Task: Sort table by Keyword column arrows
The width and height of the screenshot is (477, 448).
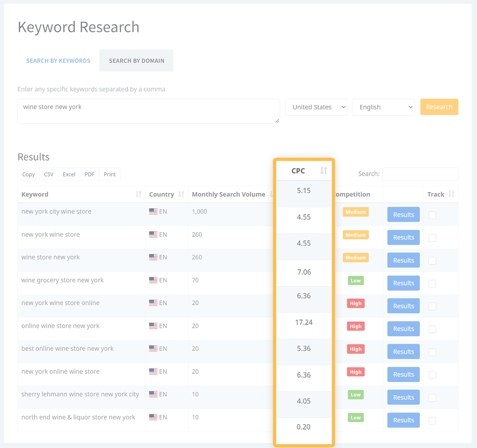Action: [x=138, y=194]
